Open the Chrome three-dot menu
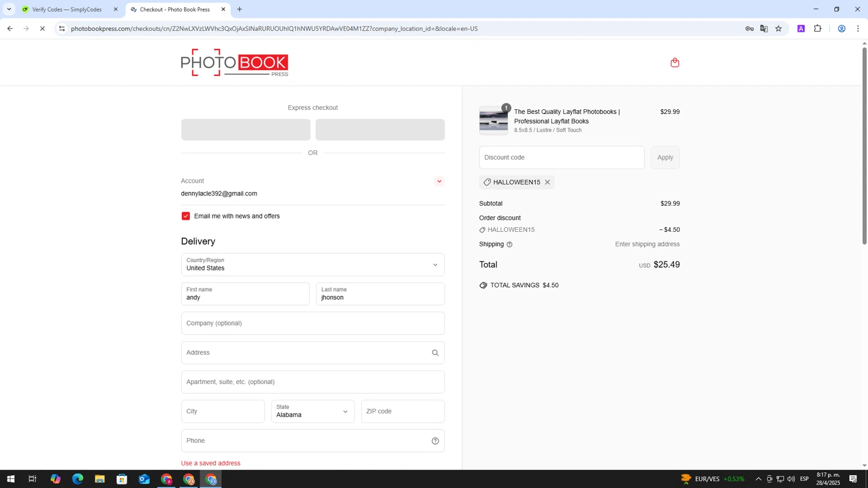 858,28
